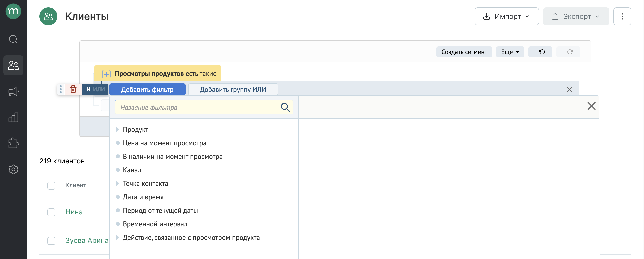The width and height of the screenshot is (644, 259).
Task: Select the Временной интервал filter
Action: click(155, 224)
